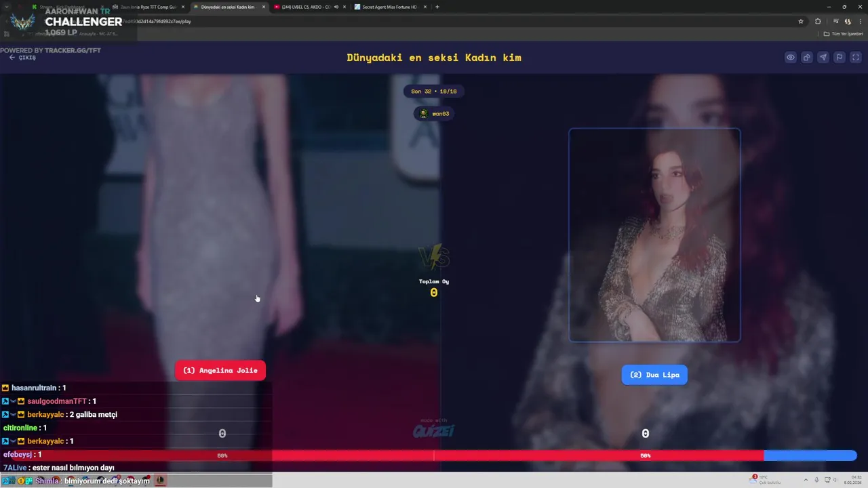Image resolution: width=868 pixels, height=488 pixels.
Task: Open the weather widget in taskbar
Action: (765, 480)
